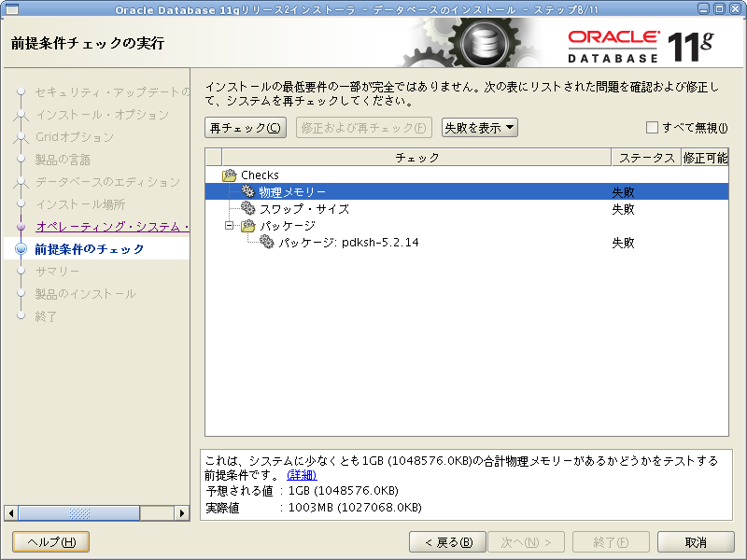Minimize the Oracle installer window
This screenshot has width=747, height=560.
[703, 8]
